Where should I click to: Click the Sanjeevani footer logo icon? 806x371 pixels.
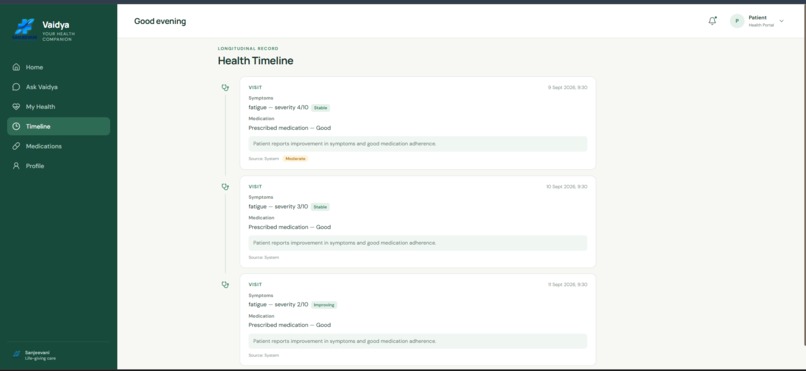pos(16,355)
